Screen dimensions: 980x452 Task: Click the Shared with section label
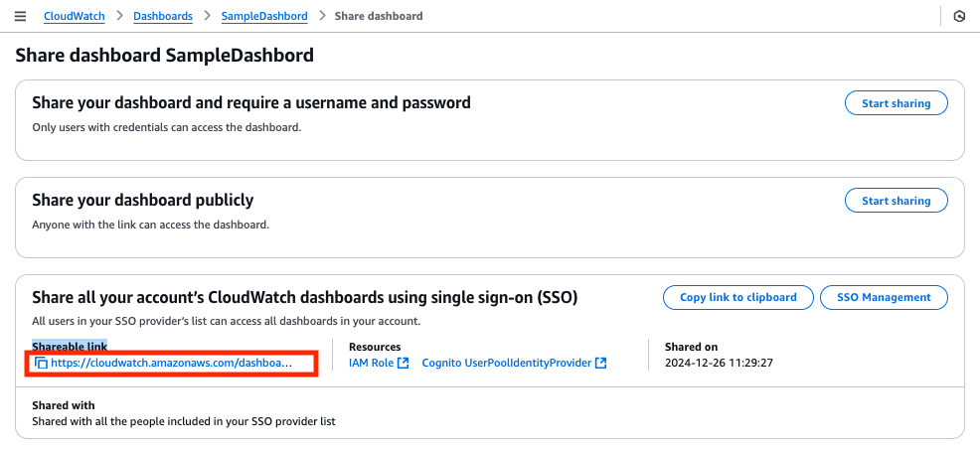coord(64,405)
